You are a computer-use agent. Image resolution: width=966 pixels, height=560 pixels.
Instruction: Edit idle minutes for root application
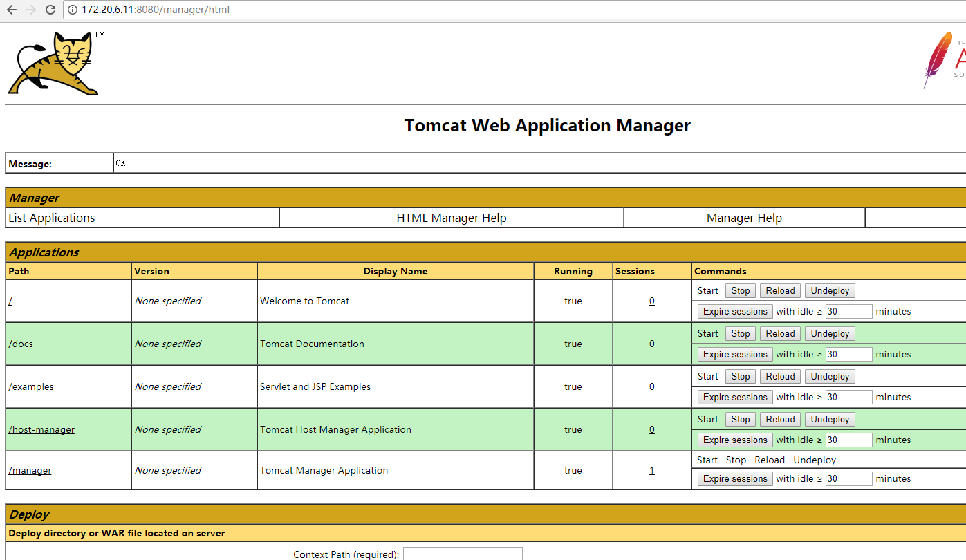coord(849,312)
